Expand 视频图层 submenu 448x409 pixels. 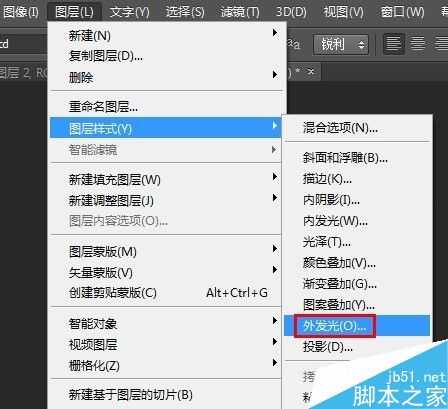click(167, 345)
